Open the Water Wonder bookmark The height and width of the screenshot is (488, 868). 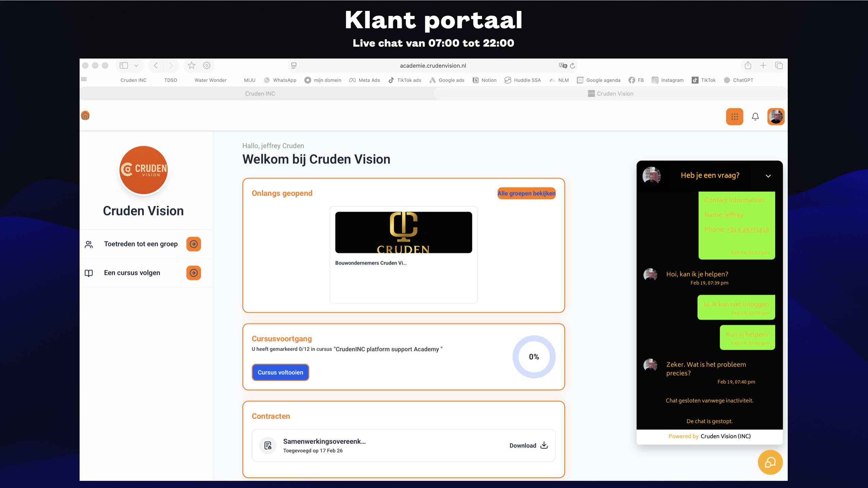211,80
